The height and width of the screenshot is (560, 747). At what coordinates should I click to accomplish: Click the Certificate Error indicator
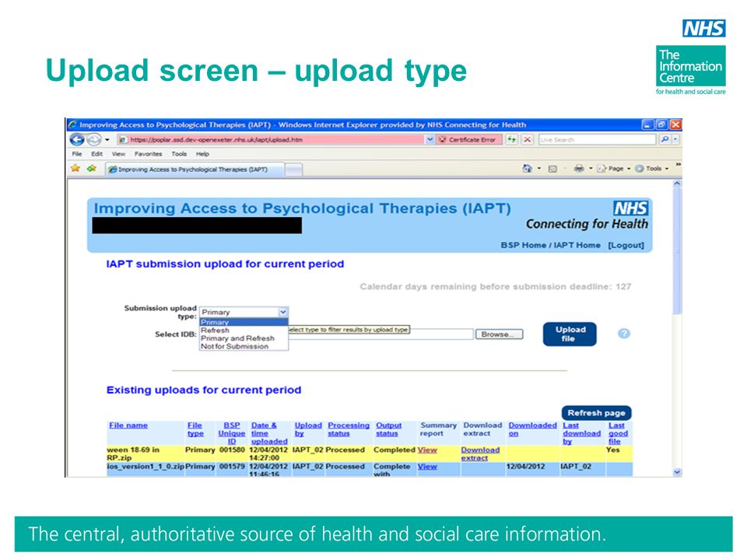point(468,139)
